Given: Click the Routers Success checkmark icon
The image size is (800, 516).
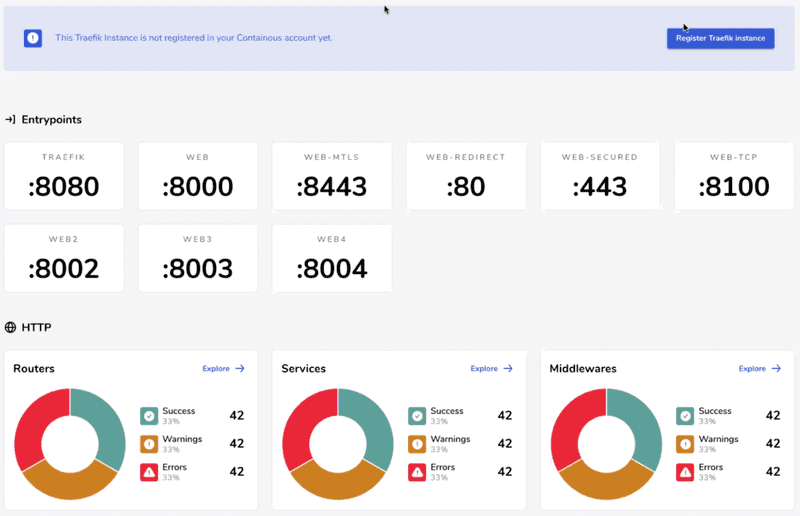Looking at the screenshot, I should click(x=149, y=416).
